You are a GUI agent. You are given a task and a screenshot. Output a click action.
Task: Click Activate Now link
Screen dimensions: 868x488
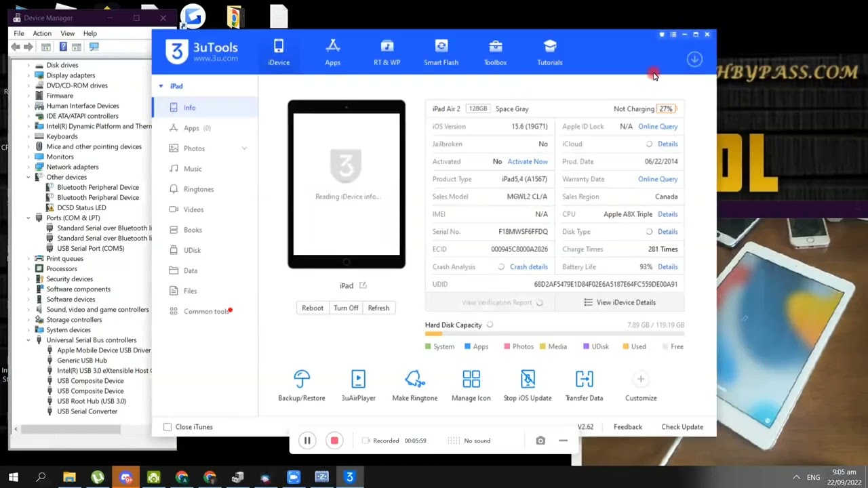[528, 161]
